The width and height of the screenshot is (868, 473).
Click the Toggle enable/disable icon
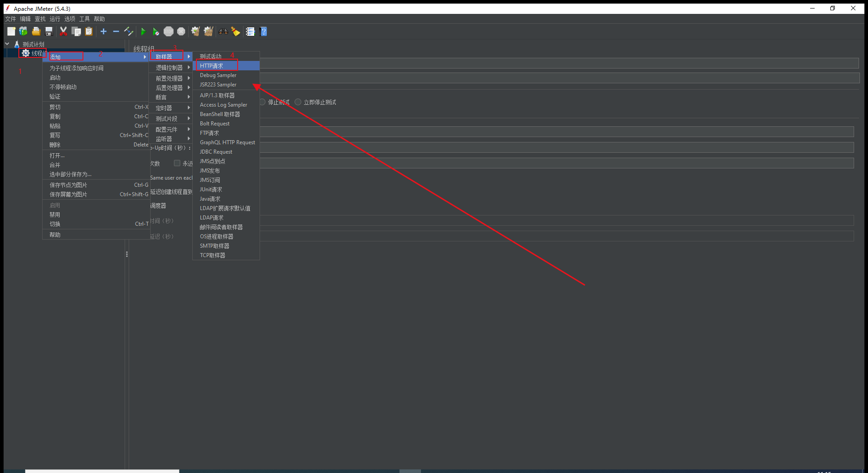(x=129, y=31)
